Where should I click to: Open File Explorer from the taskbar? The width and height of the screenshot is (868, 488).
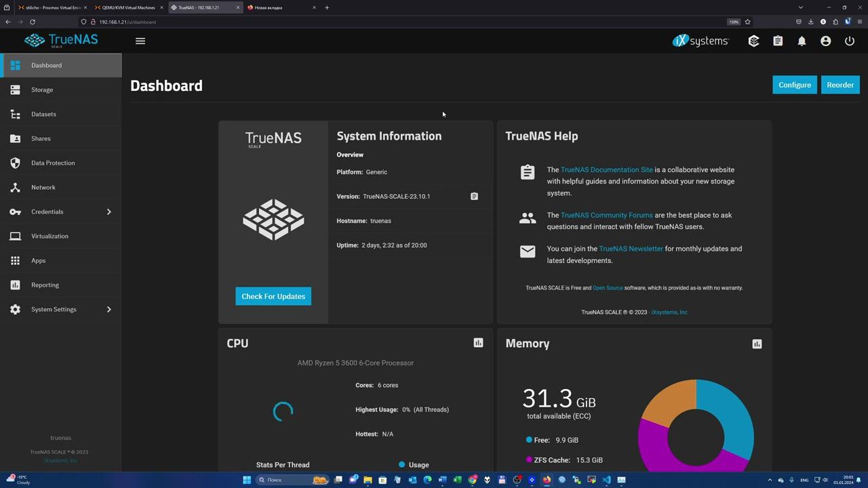click(368, 480)
